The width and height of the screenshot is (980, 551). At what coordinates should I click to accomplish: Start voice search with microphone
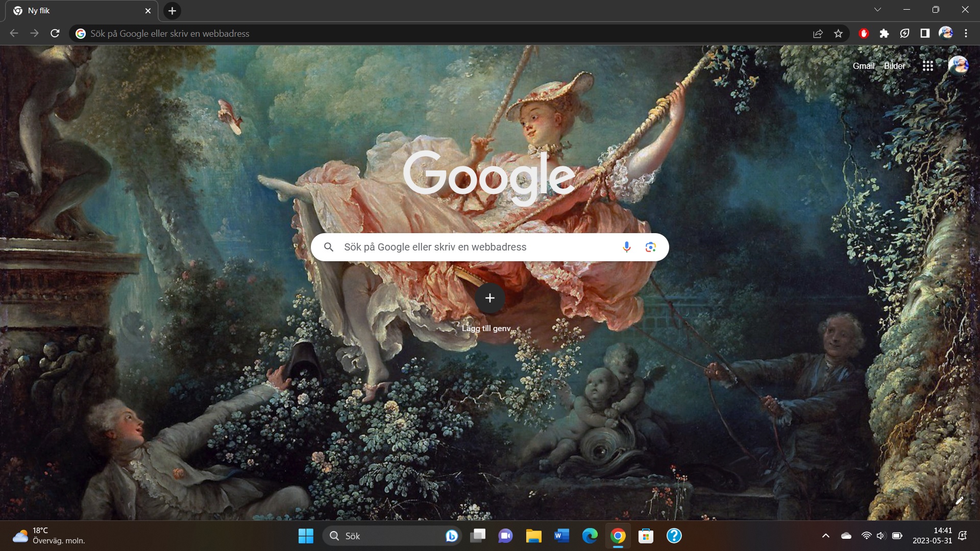[x=627, y=247]
